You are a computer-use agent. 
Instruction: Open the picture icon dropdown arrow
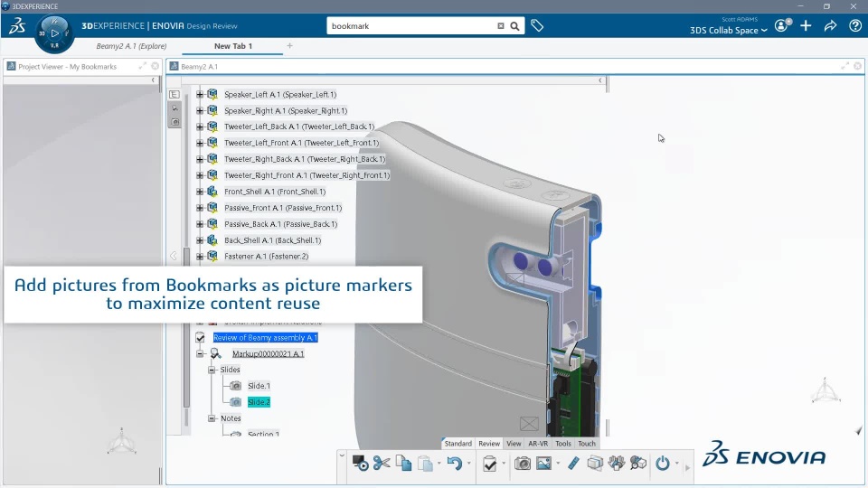click(x=558, y=463)
